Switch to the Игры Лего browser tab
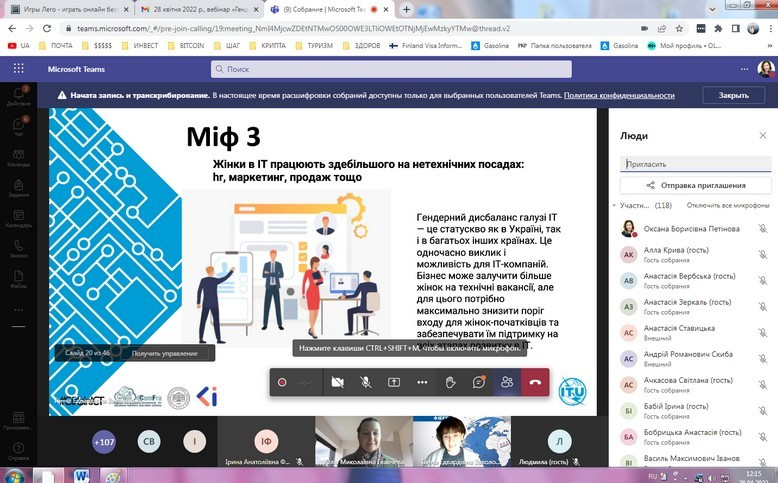The image size is (778, 483). pos(70,9)
